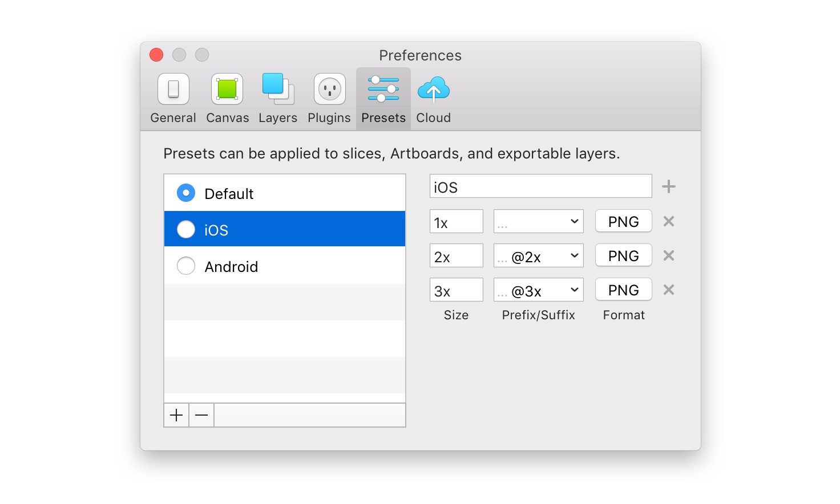Open the Plugins preferences pane
The image size is (840, 504).
tap(329, 99)
